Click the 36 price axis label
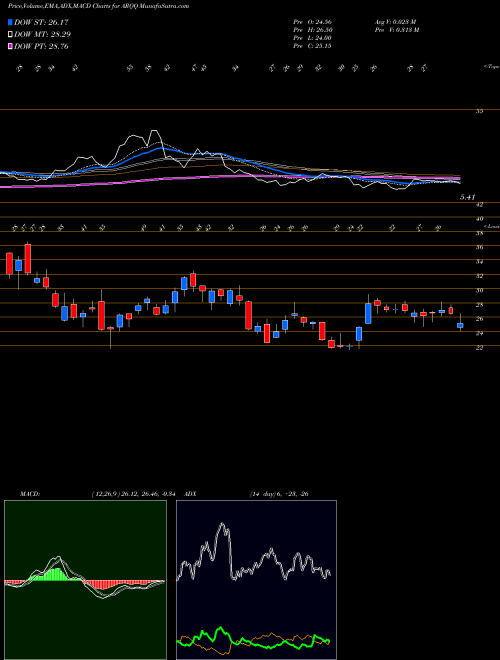The height and width of the screenshot is (660, 500). coord(479,248)
